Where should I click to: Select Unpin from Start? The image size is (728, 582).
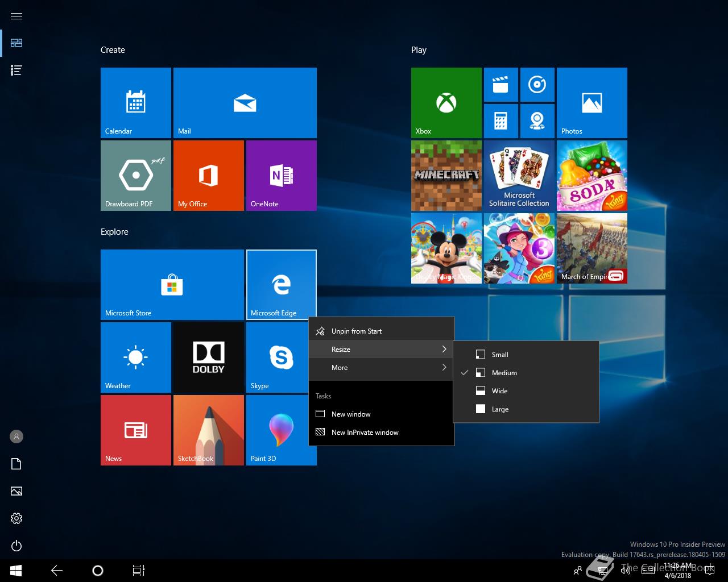coord(382,331)
